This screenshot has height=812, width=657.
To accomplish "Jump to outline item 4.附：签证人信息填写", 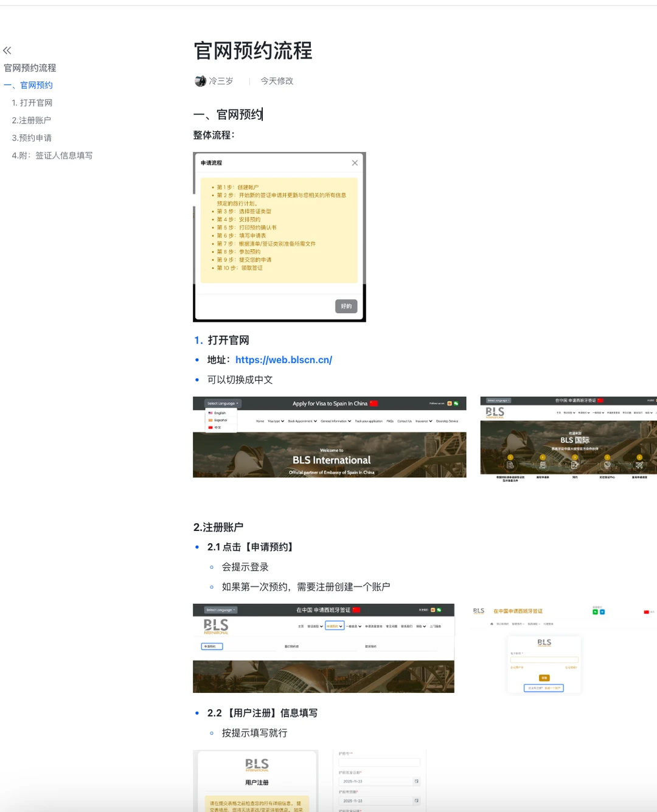I will pyautogui.click(x=52, y=156).
